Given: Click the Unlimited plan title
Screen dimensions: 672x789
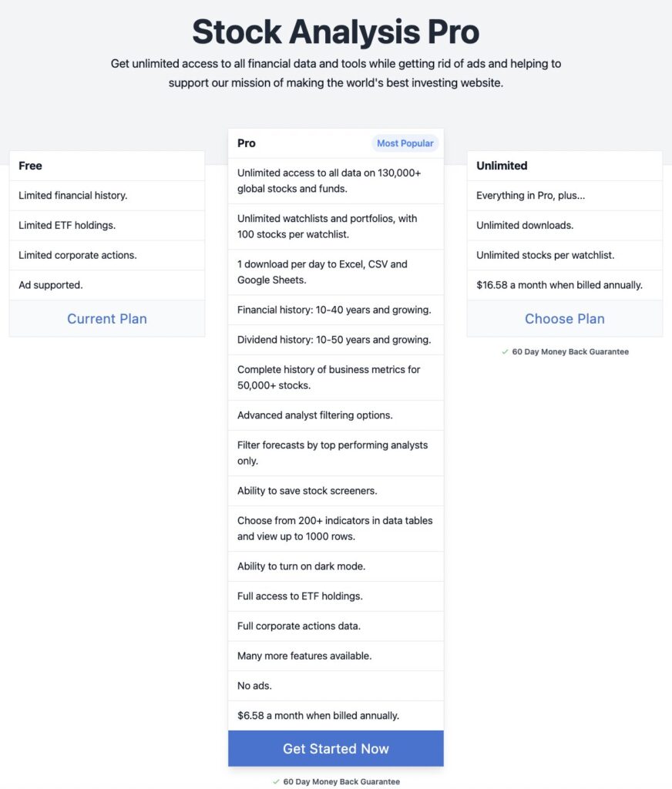Looking at the screenshot, I should [502, 166].
